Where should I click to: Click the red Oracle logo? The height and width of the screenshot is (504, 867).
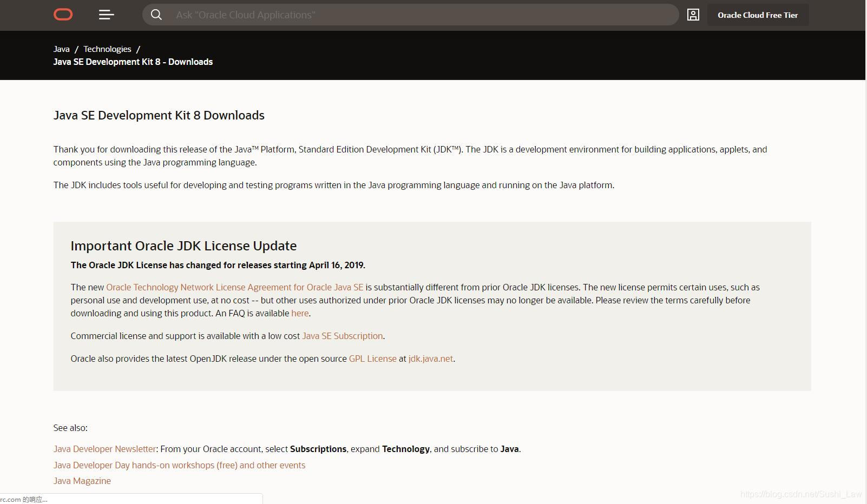tap(63, 15)
